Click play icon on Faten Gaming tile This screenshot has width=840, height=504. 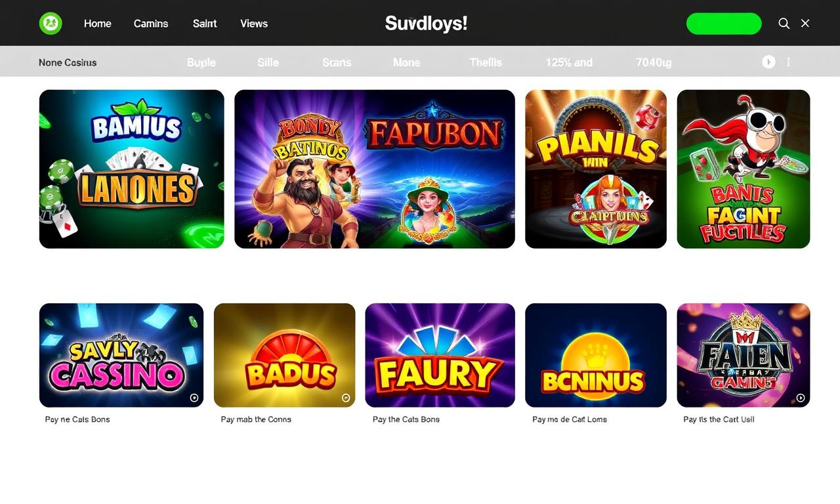(801, 398)
